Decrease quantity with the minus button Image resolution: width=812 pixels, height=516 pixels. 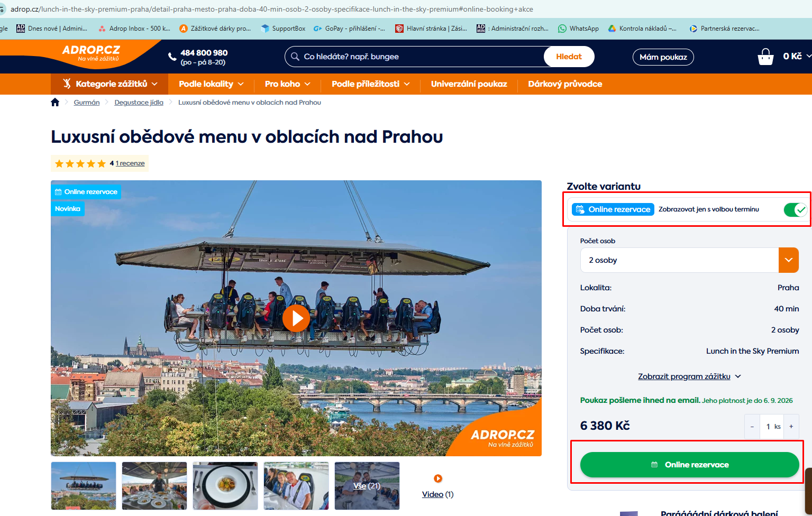point(752,427)
